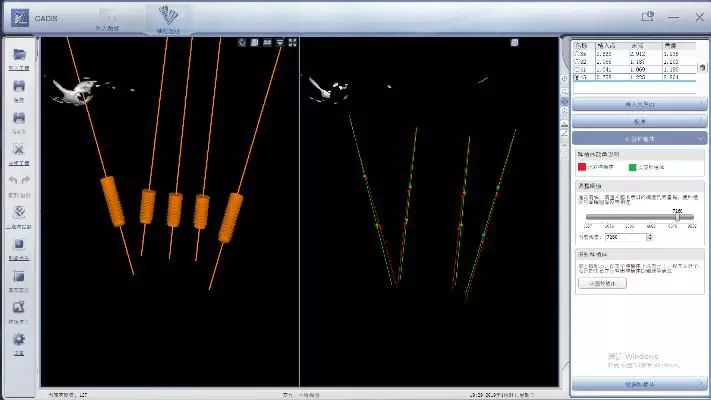Select the faded first tab in top ribbon
This screenshot has width=711, height=400.
point(107,18)
